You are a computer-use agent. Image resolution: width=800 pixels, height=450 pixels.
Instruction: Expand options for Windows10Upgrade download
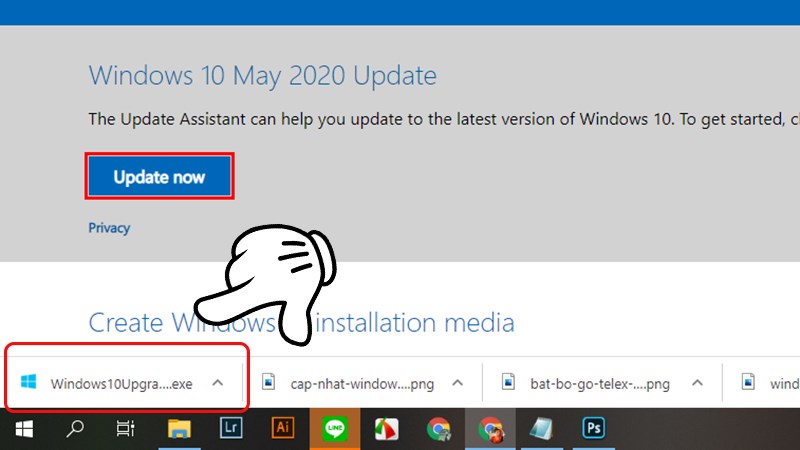coord(218,383)
